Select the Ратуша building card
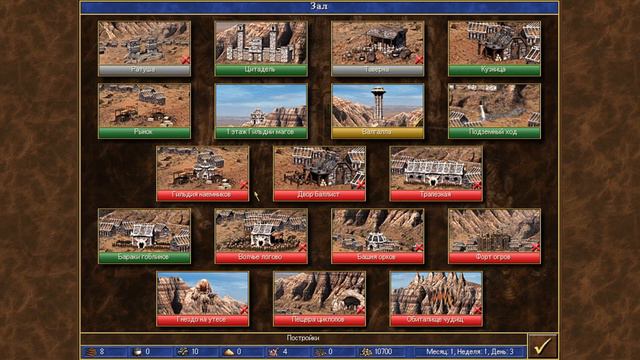Screen dimensions: 640x360 click(x=144, y=49)
